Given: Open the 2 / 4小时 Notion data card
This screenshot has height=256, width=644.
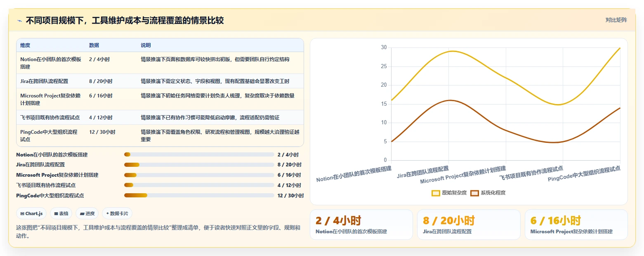Looking at the screenshot, I should [x=361, y=225].
